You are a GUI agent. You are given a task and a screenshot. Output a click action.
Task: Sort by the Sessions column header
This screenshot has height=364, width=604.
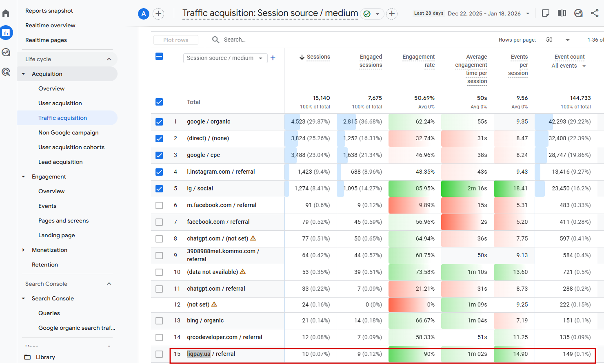click(x=318, y=57)
